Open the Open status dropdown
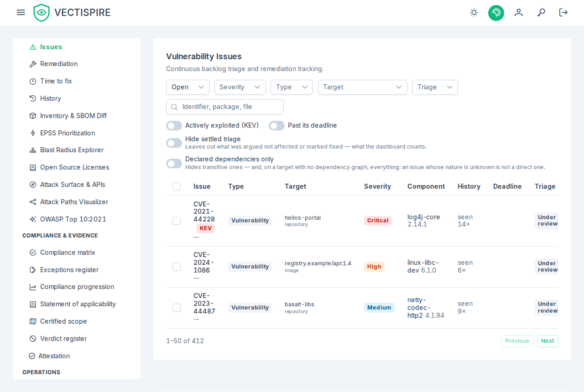 point(188,87)
